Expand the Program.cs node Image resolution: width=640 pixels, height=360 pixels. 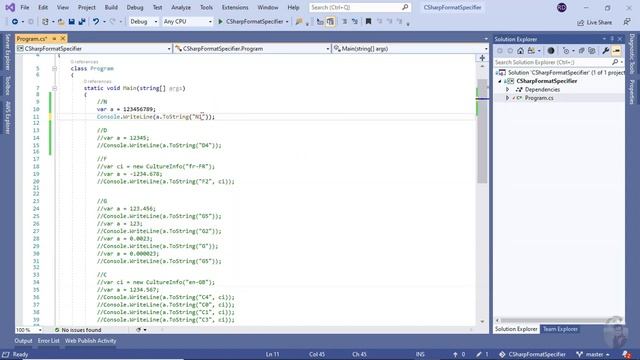coord(508,98)
